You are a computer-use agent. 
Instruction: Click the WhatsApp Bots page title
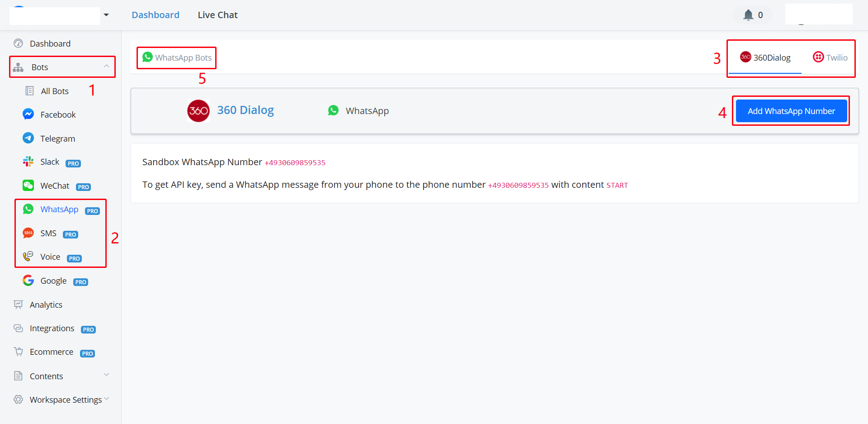(x=183, y=57)
